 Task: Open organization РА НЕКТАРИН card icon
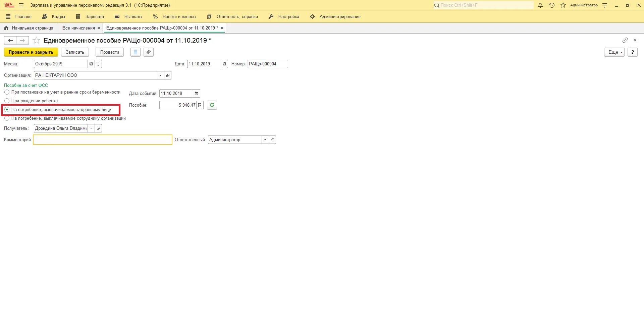168,75
